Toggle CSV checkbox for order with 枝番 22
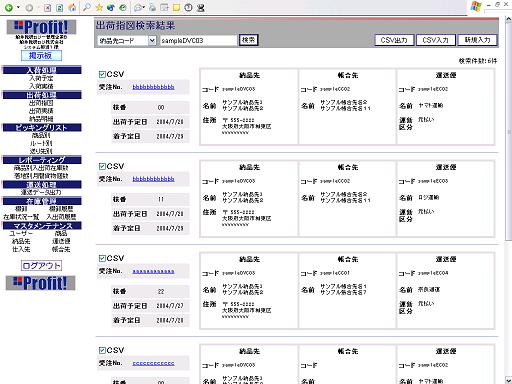Viewport: 512px width, 384px height. [x=102, y=258]
